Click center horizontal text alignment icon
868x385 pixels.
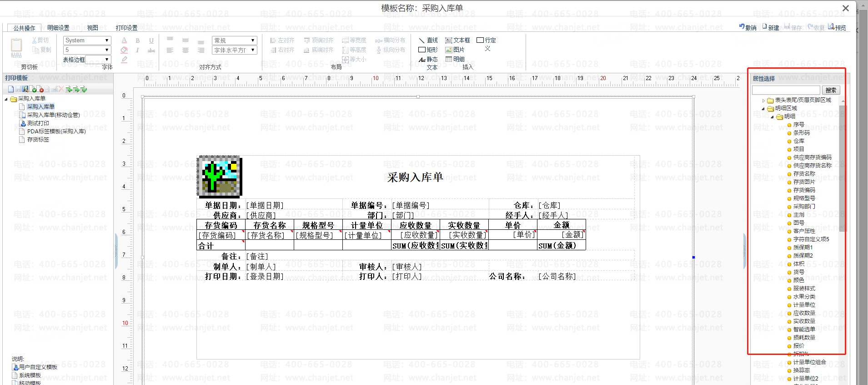pos(186,50)
